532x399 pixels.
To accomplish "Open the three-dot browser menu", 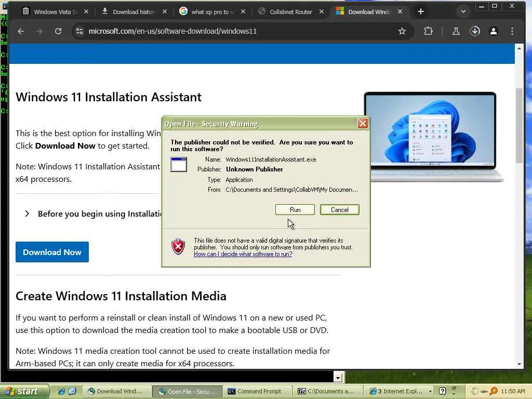I will (x=512, y=31).
